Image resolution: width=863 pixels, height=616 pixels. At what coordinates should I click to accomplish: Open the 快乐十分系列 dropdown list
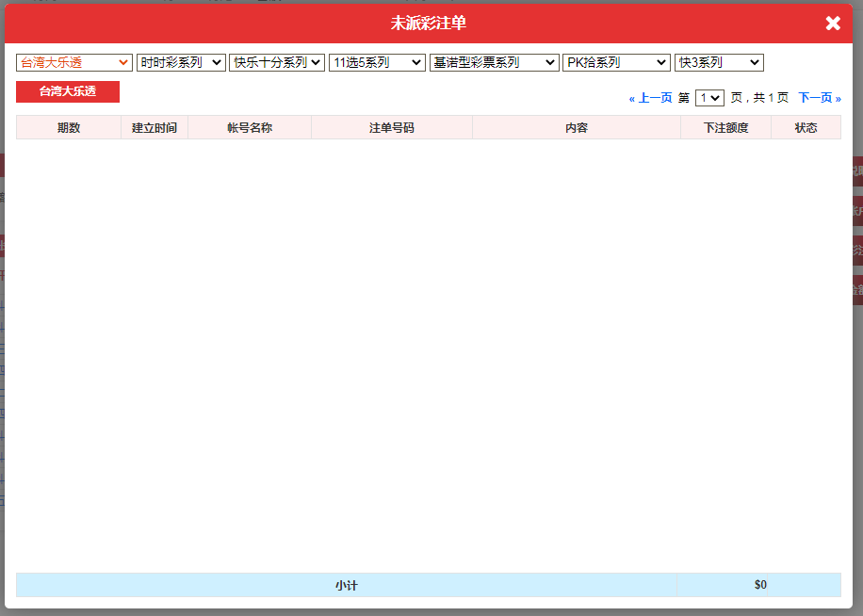(x=277, y=62)
